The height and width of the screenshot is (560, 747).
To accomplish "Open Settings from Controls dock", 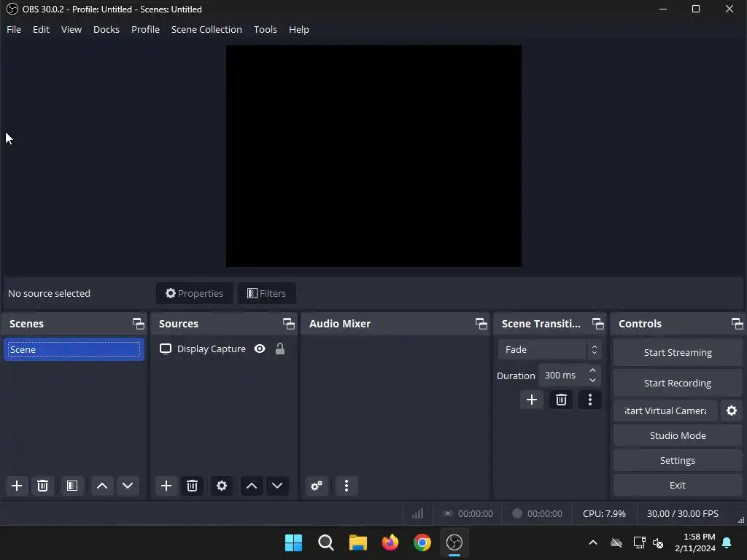I will pyautogui.click(x=678, y=460).
